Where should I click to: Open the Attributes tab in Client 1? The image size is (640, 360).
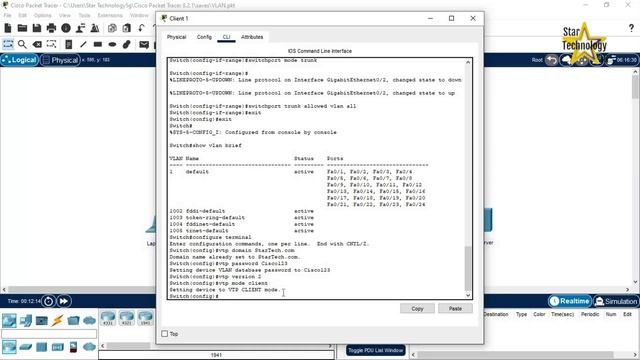point(252,37)
